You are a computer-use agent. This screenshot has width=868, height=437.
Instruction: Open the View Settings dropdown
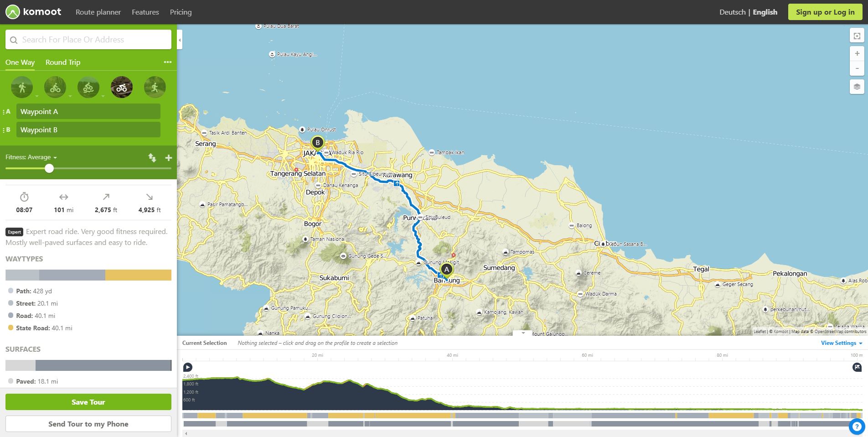(x=842, y=343)
